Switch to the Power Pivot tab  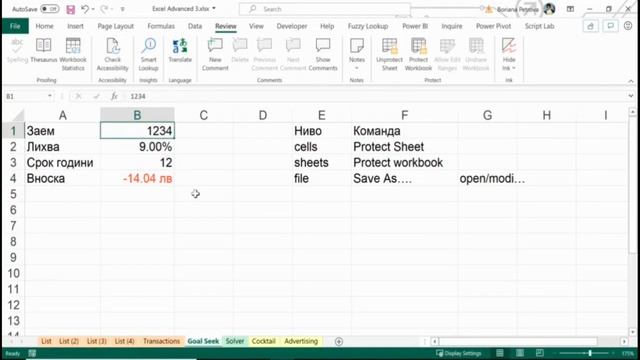(x=493, y=26)
